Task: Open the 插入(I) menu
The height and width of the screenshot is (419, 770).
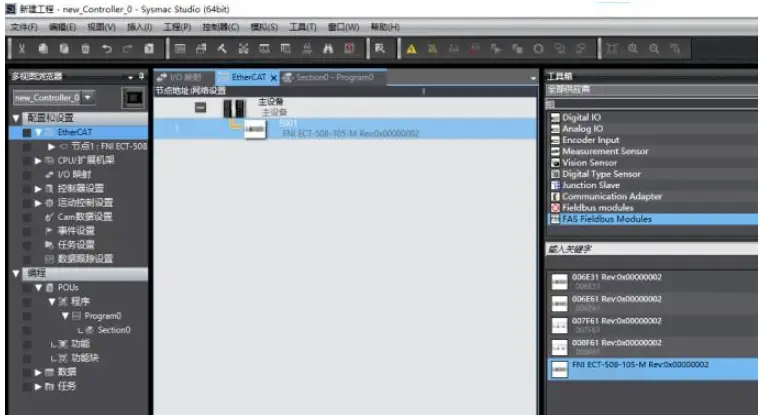Action: [x=139, y=27]
